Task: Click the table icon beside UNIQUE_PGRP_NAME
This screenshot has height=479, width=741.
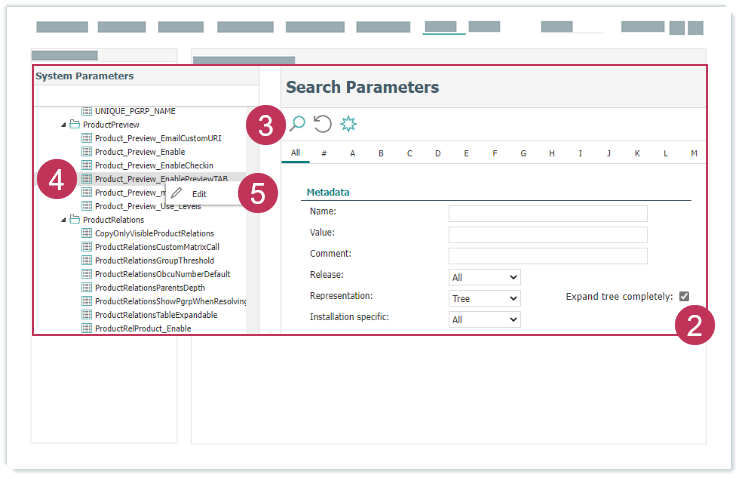Action: click(86, 111)
